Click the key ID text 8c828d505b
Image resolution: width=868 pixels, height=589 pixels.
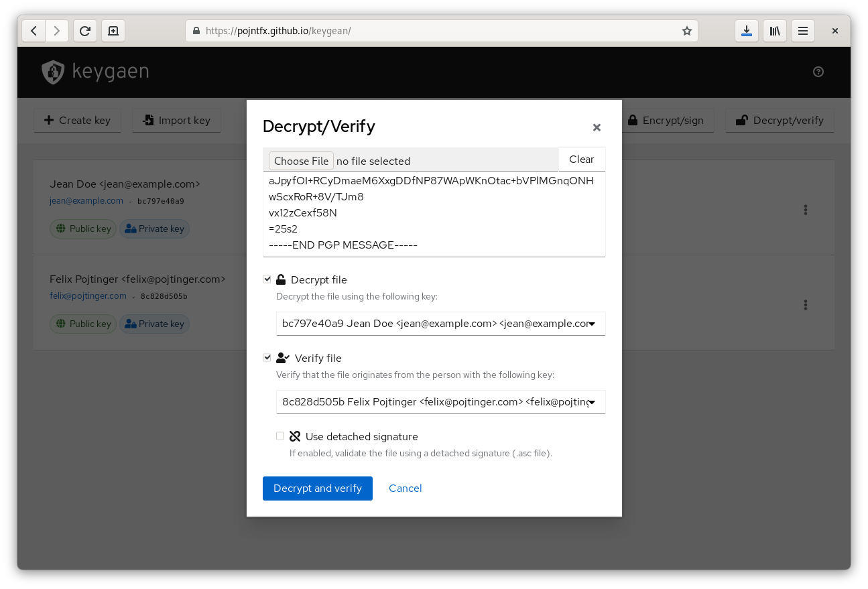tap(164, 296)
